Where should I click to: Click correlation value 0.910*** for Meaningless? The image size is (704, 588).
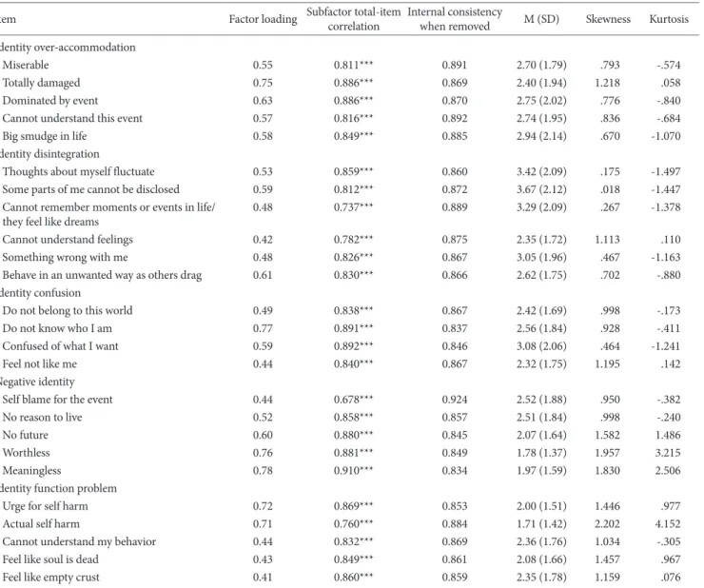(x=353, y=471)
